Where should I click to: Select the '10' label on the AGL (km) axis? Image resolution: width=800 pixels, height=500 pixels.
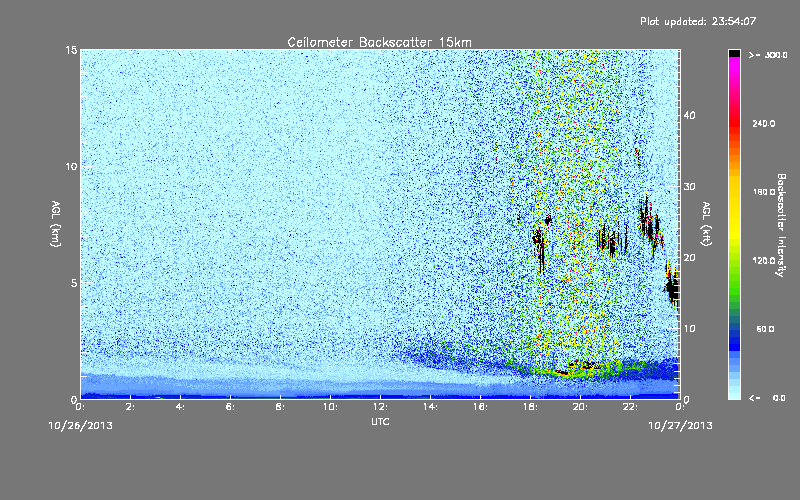[71, 166]
